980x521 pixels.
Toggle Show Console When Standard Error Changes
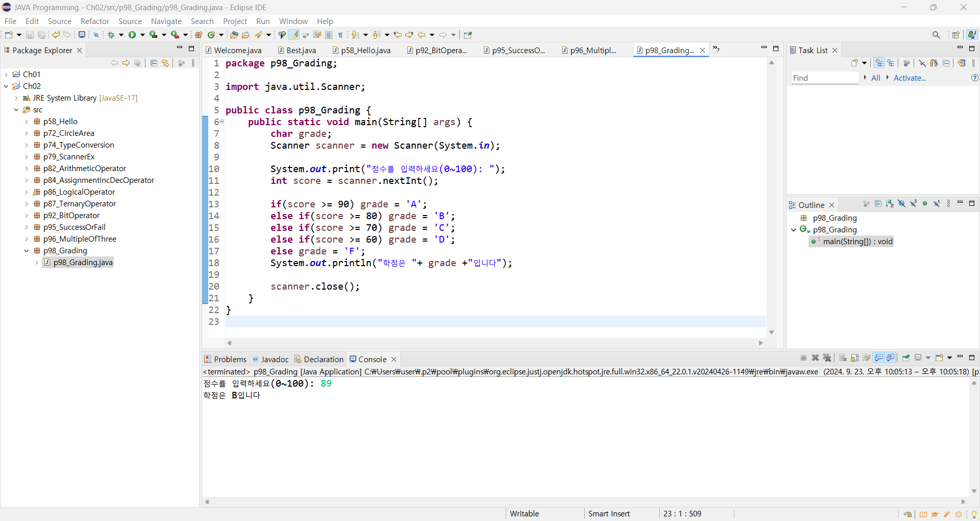click(891, 358)
